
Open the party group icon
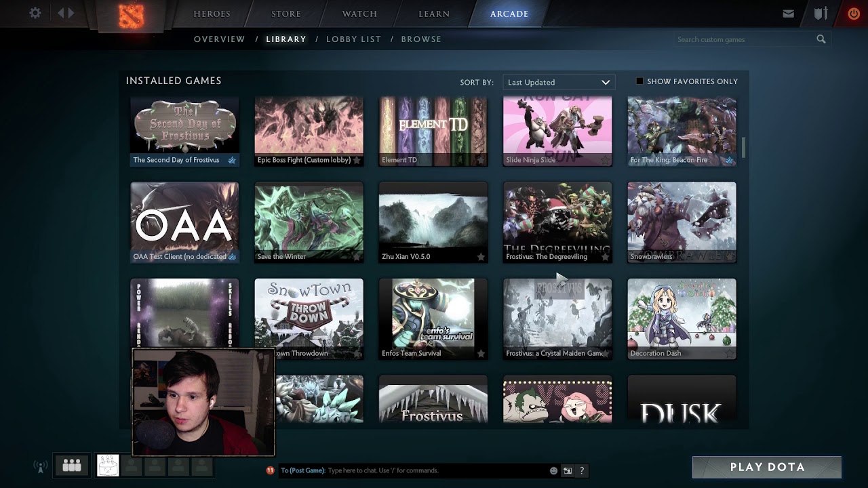pyautogui.click(x=72, y=465)
